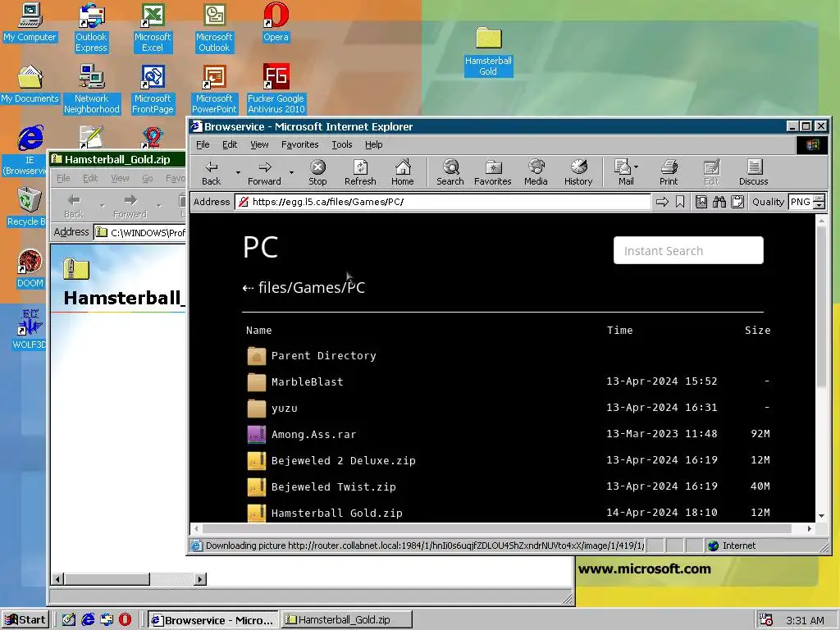Open the yuzu folder link
The width and height of the screenshot is (840, 630).
[285, 409]
